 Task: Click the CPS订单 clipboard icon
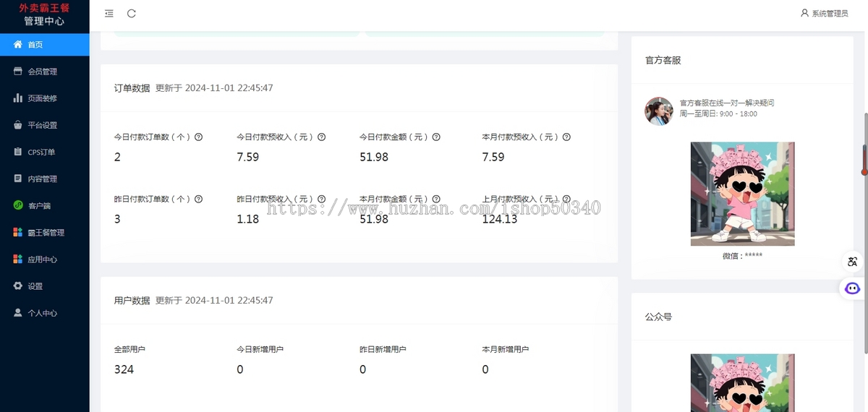(18, 152)
